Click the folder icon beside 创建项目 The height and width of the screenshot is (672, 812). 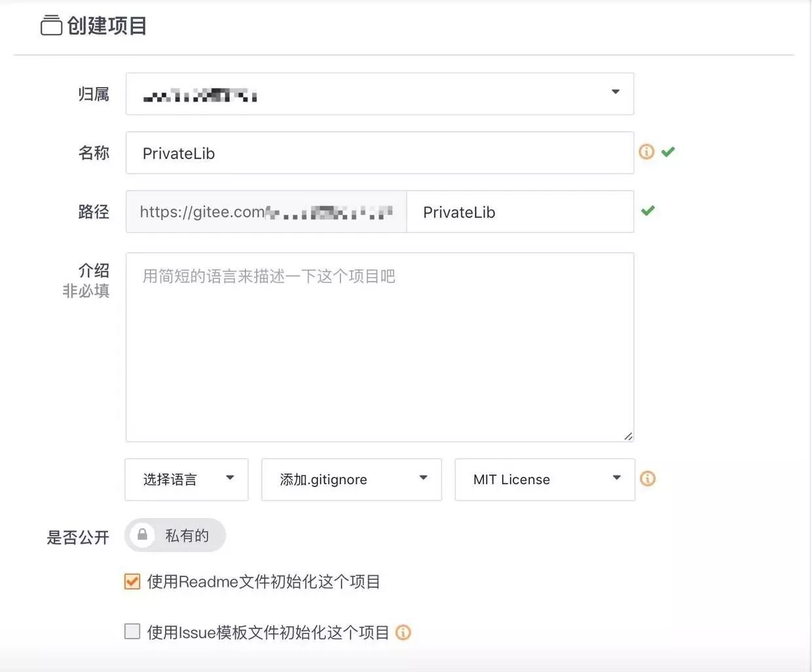click(51, 26)
